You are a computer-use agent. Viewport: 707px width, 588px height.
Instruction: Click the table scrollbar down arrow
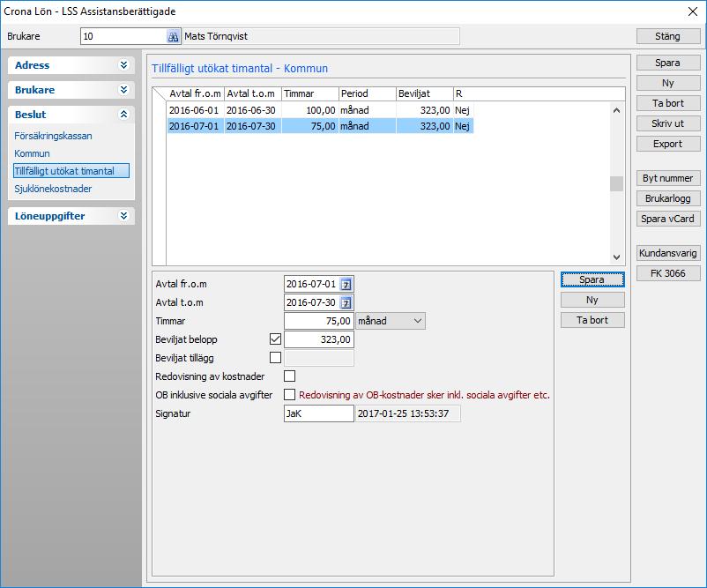616,257
